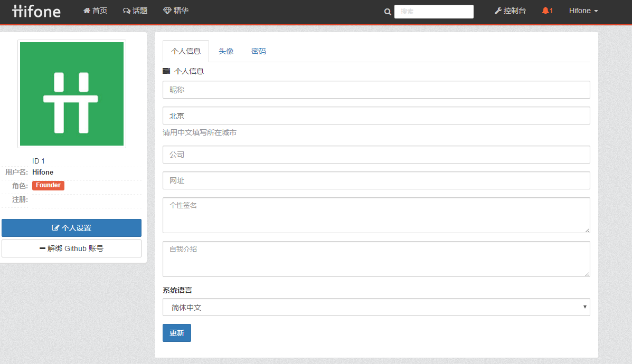The image size is (632, 364).
Task: Click the ID 1 text
Action: tap(39, 161)
